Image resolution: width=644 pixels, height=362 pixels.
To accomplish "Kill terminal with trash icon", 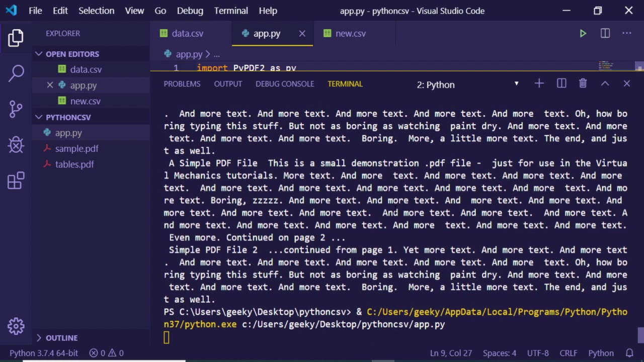I will pos(583,84).
